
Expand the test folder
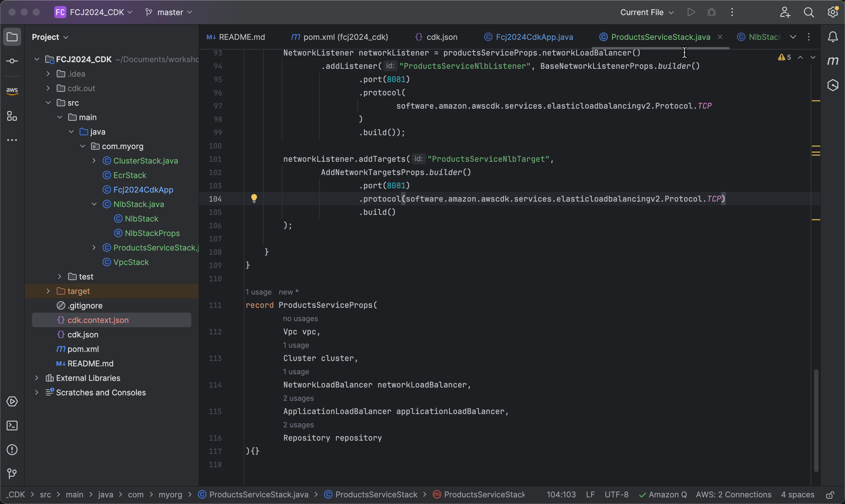coord(59,276)
